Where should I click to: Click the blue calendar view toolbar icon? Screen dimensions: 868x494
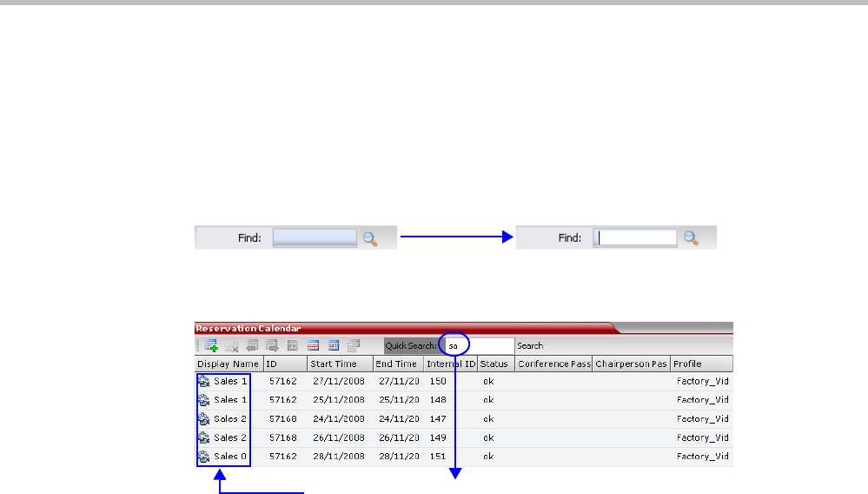333,345
